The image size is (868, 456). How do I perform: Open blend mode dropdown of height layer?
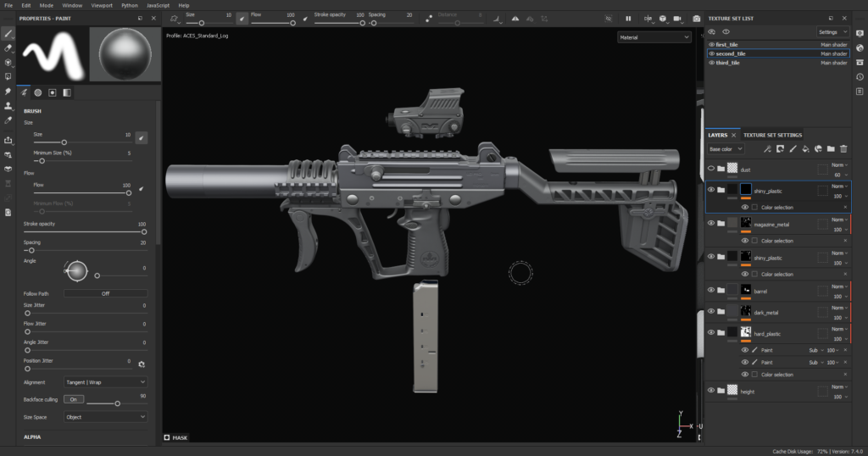(x=840, y=386)
